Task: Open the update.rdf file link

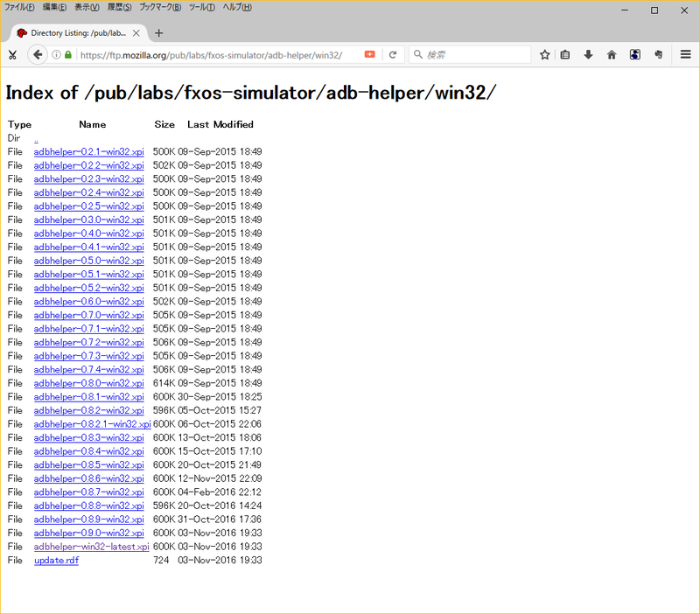Action: pos(56,560)
